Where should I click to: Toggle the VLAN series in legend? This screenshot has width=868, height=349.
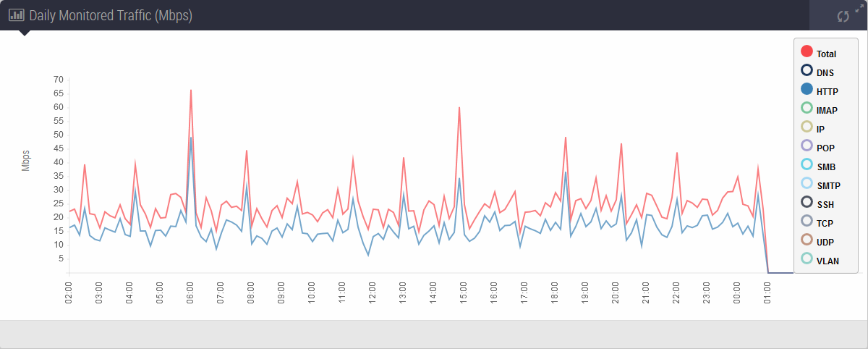[820, 260]
